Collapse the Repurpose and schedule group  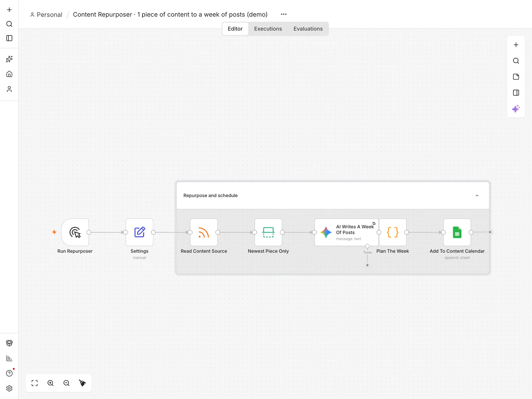pos(477,196)
